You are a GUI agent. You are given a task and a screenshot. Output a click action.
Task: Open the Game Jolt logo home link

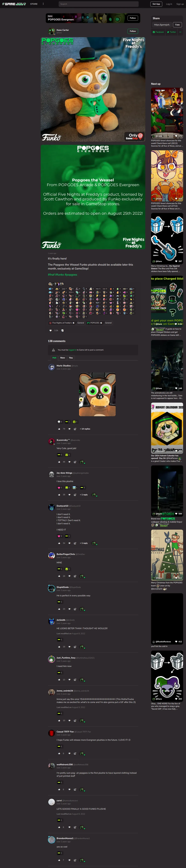click(x=14, y=4)
